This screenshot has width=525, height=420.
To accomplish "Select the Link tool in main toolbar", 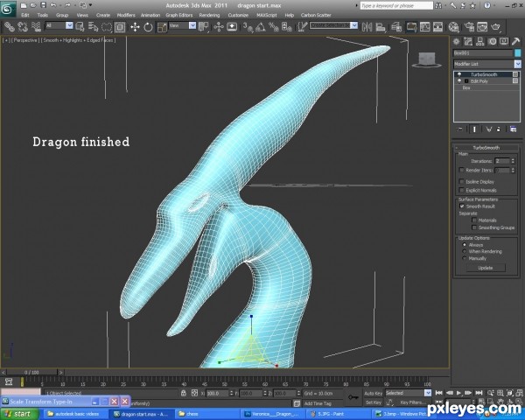I will tap(9, 27).
